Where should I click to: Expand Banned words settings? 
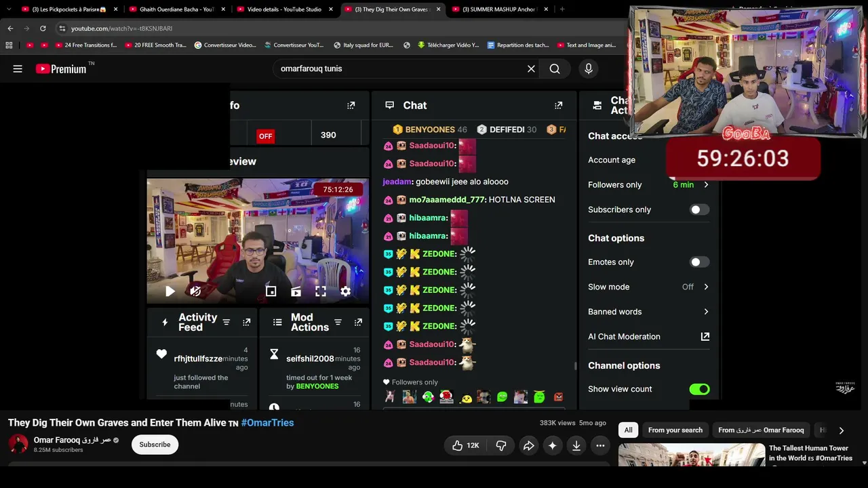point(706,312)
